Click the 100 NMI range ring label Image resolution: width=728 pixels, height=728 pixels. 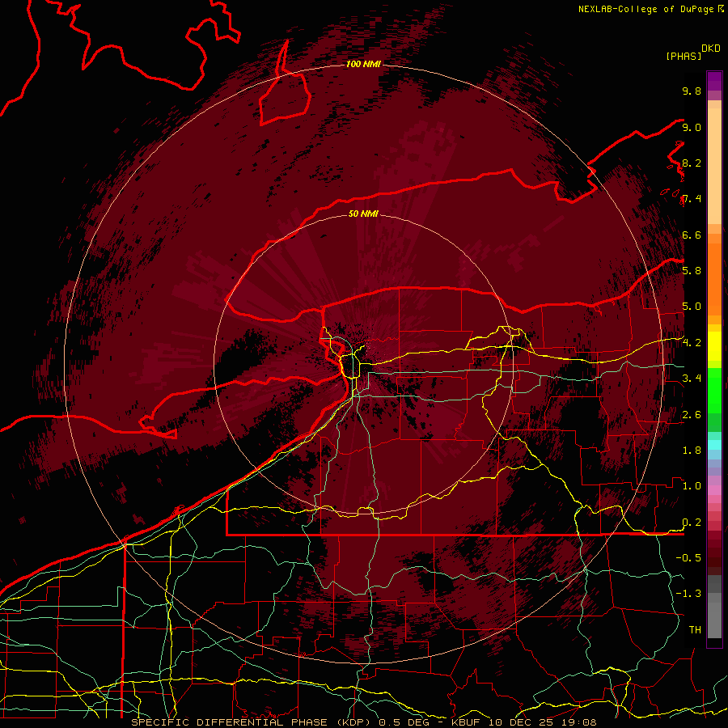click(x=363, y=64)
